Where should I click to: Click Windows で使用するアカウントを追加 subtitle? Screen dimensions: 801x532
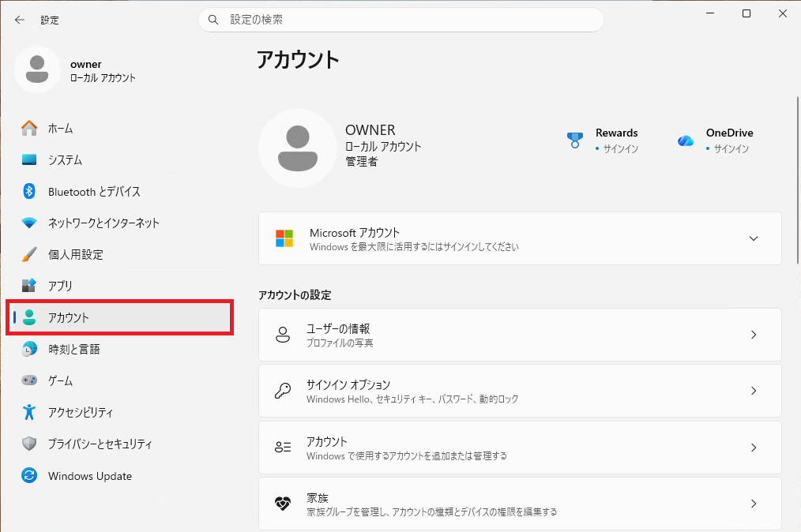(407, 456)
